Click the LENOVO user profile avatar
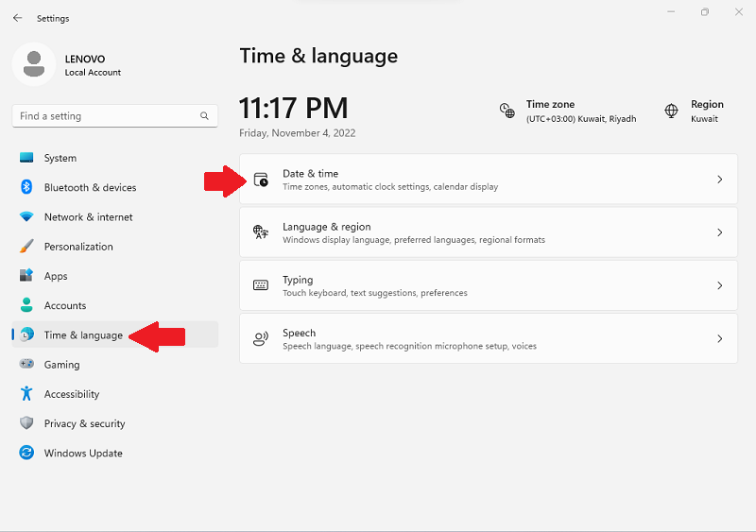 coord(35,63)
